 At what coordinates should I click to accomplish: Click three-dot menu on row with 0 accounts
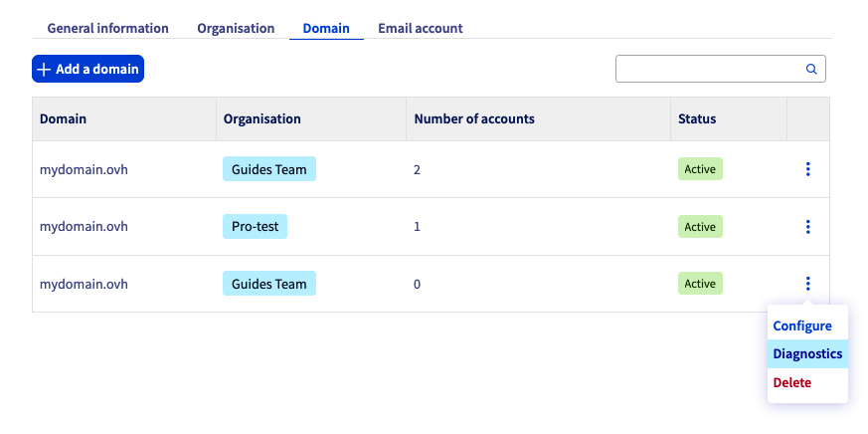click(x=807, y=284)
